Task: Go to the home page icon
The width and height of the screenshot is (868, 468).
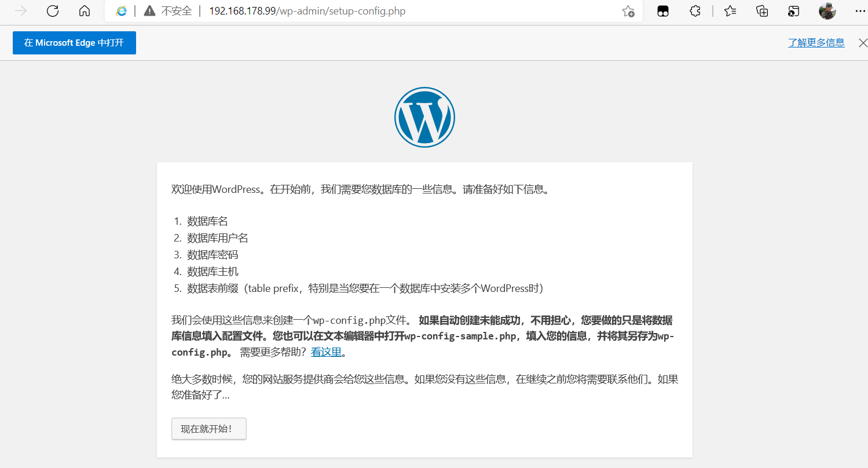Action: pos(85,11)
